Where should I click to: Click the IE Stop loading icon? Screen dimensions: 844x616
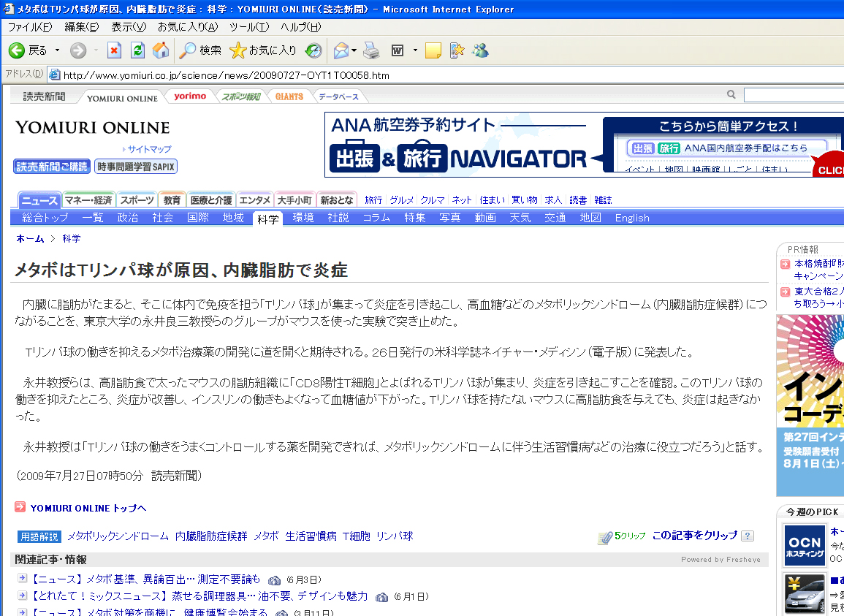tap(114, 50)
